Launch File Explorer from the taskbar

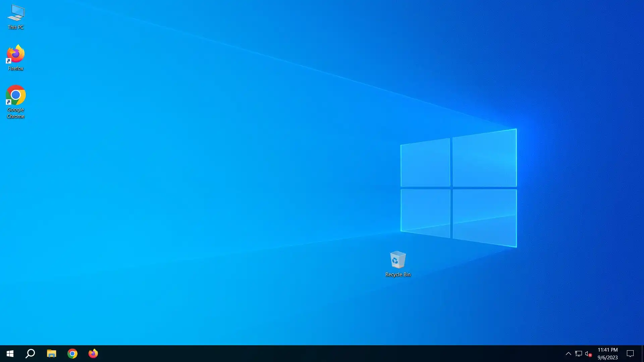point(51,354)
